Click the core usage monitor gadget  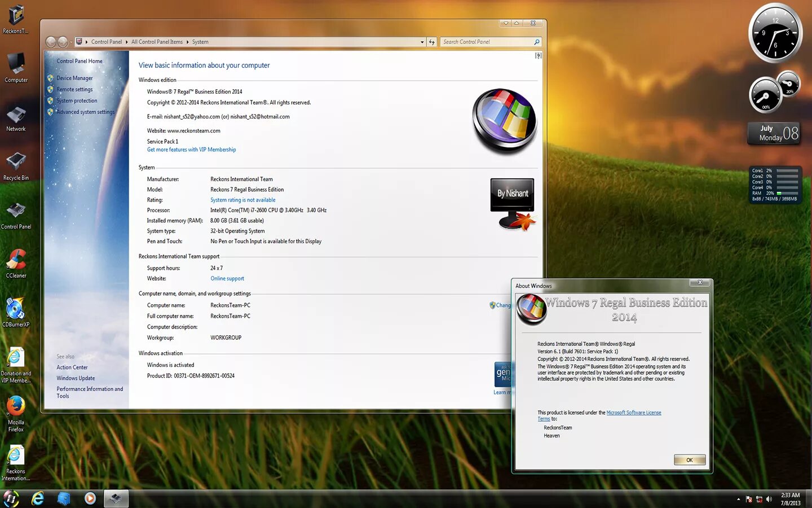(x=775, y=185)
